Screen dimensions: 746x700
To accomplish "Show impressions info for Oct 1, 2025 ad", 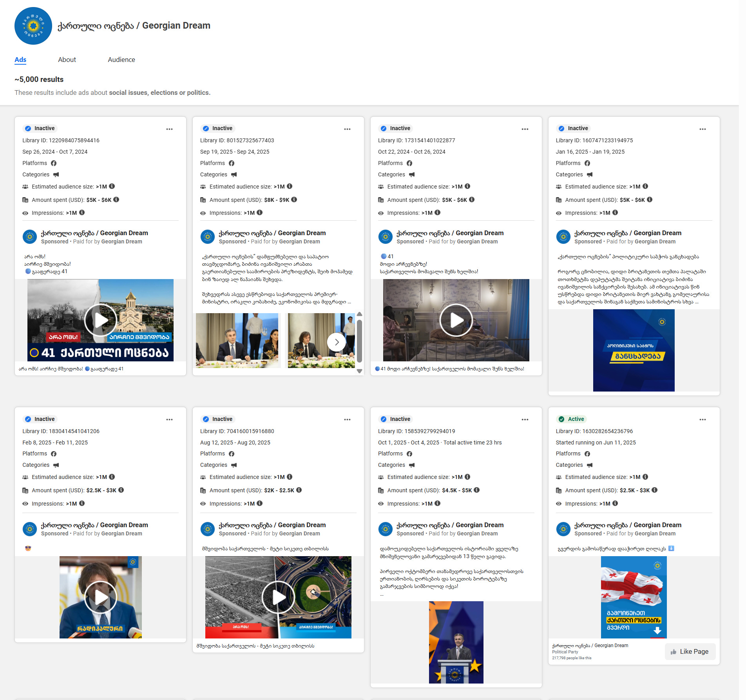I will pos(438,503).
